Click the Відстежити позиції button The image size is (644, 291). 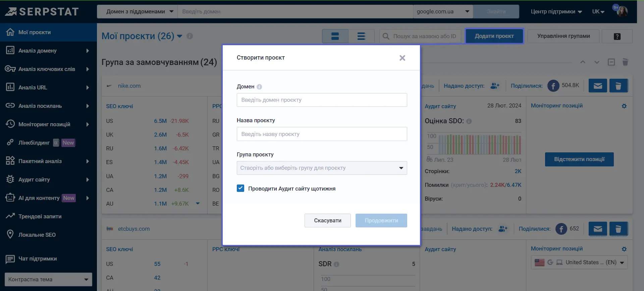point(579,159)
